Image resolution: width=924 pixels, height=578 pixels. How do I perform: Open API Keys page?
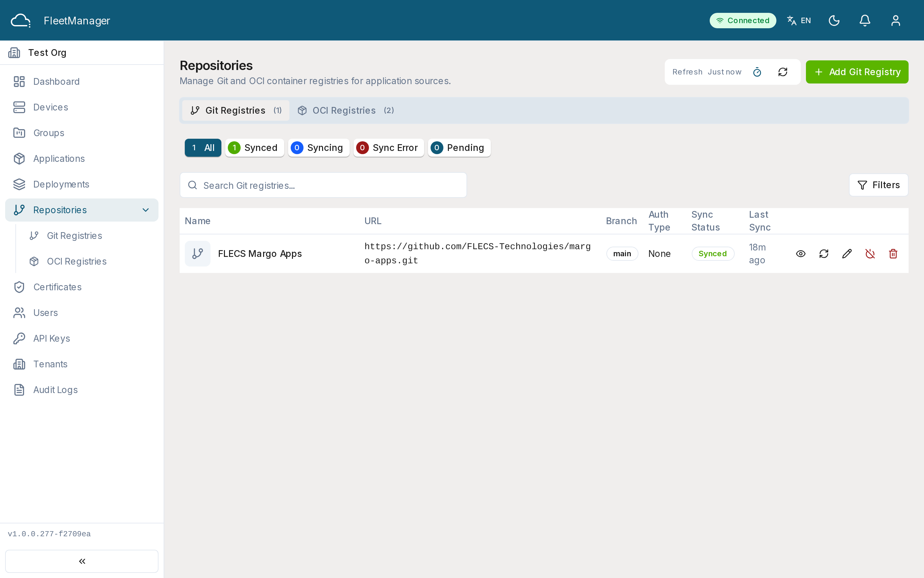(82, 338)
